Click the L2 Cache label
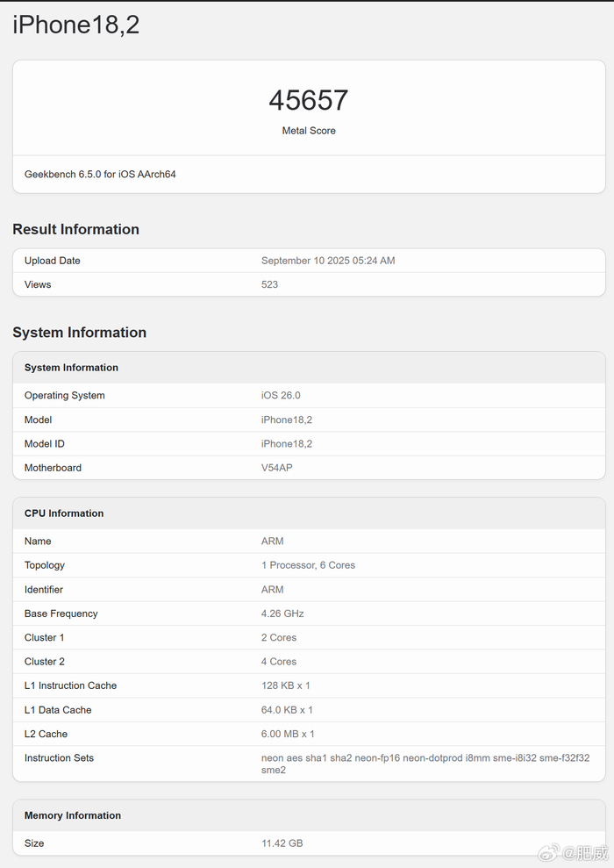This screenshot has height=868, width=614. pos(46,734)
